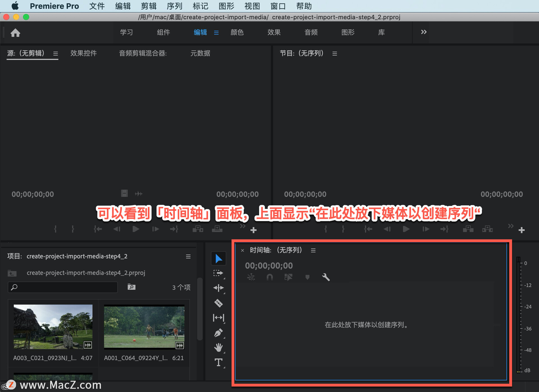Select the Ripple Edit tool

218,288
